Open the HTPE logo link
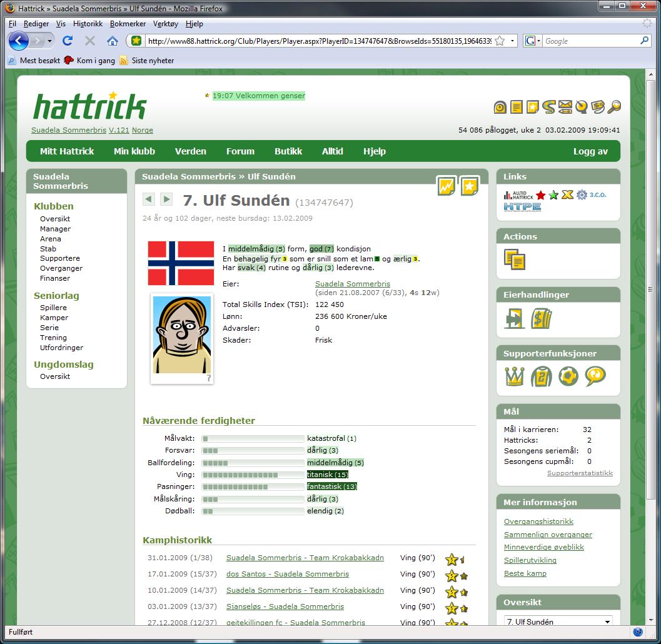 coord(522,207)
